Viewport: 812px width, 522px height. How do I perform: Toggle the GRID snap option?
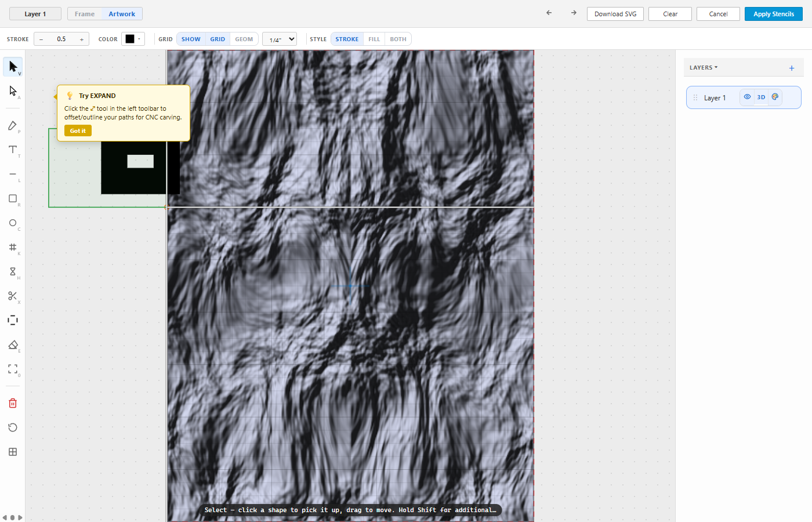point(217,39)
